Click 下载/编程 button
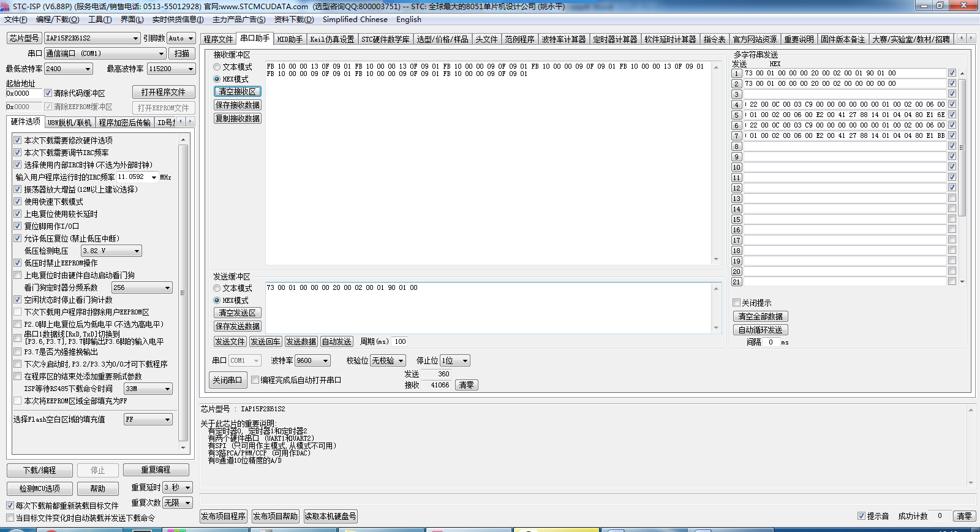The height and width of the screenshot is (532, 980). point(39,470)
